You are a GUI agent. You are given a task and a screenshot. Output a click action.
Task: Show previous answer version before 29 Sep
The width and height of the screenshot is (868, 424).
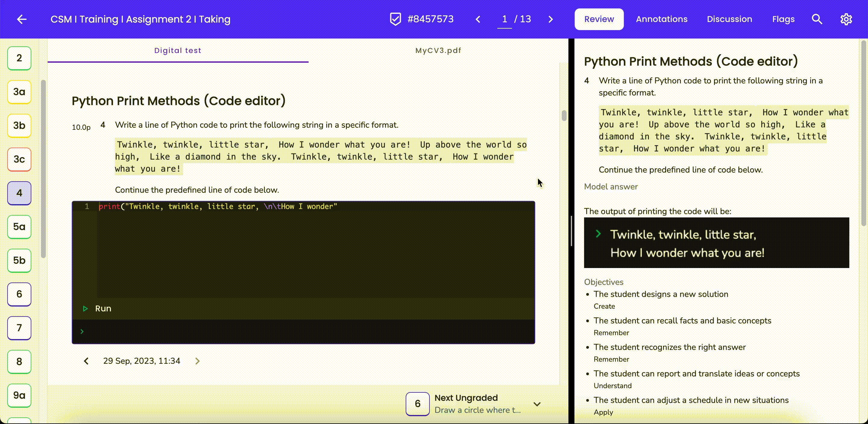pos(86,361)
